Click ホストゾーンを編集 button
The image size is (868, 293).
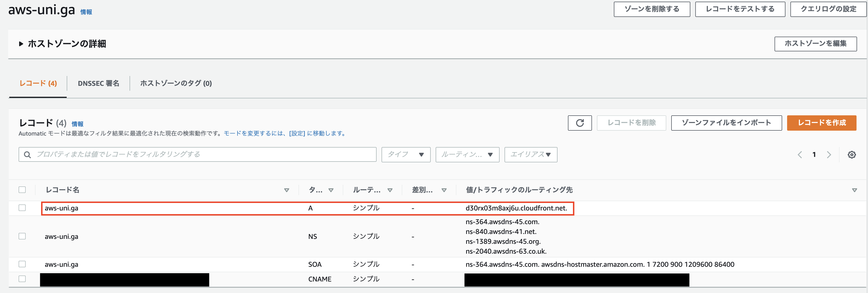coord(816,44)
